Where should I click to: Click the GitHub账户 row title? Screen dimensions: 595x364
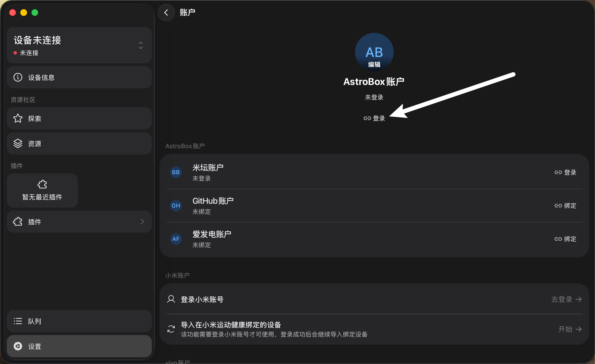pos(213,201)
